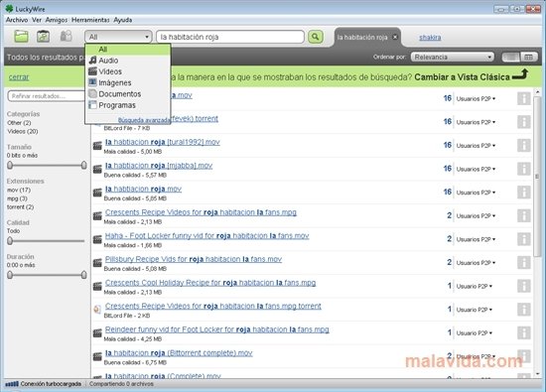Screen dimensions: 546x392
Task: Expand Usuarios P2P for 'la habtiacion roja [mjabba].mov'
Action: (x=476, y=169)
